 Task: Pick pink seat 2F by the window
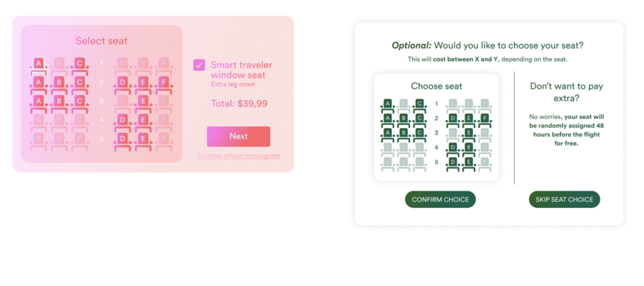pos(163,82)
